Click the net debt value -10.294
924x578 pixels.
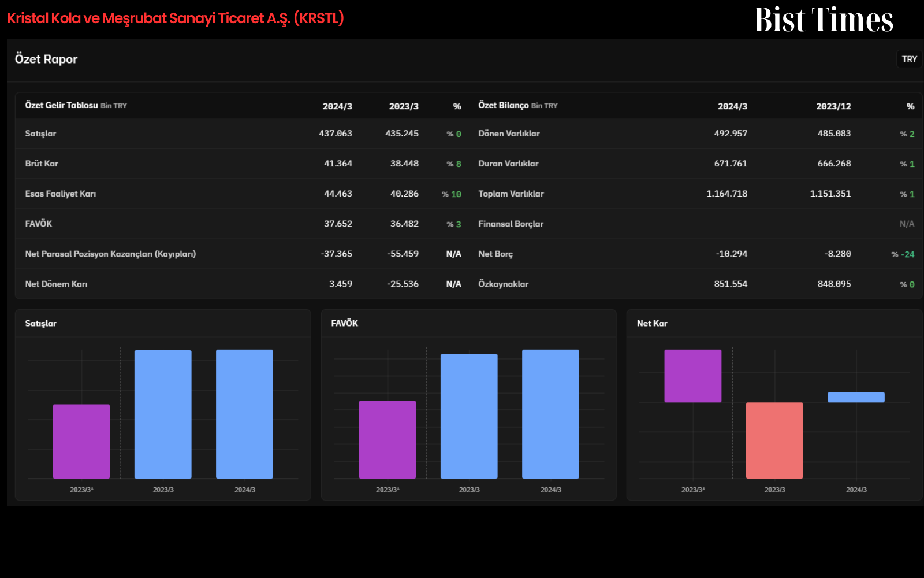732,254
